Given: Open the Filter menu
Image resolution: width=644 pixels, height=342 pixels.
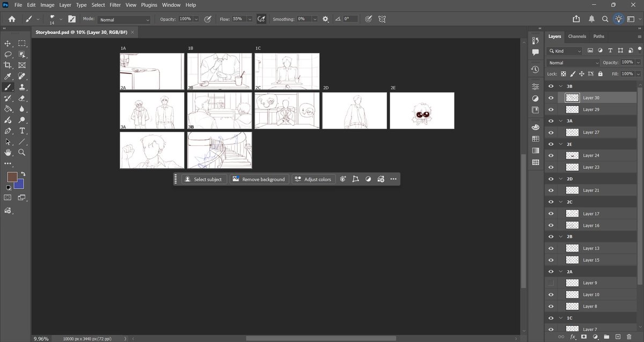Looking at the screenshot, I should 115,5.
